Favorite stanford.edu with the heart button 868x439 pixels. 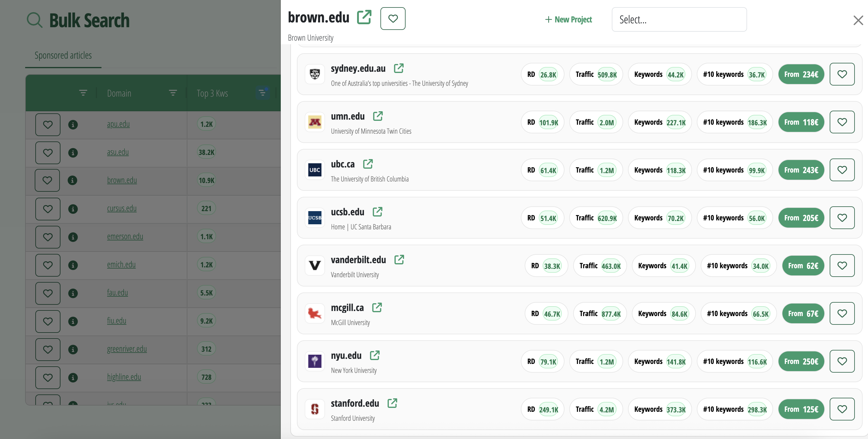click(842, 409)
